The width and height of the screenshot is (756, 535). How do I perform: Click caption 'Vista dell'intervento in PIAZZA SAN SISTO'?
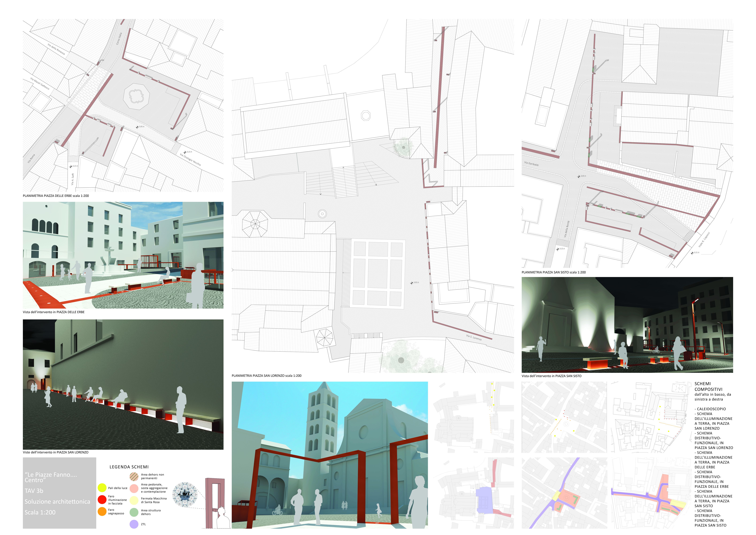pos(551,376)
